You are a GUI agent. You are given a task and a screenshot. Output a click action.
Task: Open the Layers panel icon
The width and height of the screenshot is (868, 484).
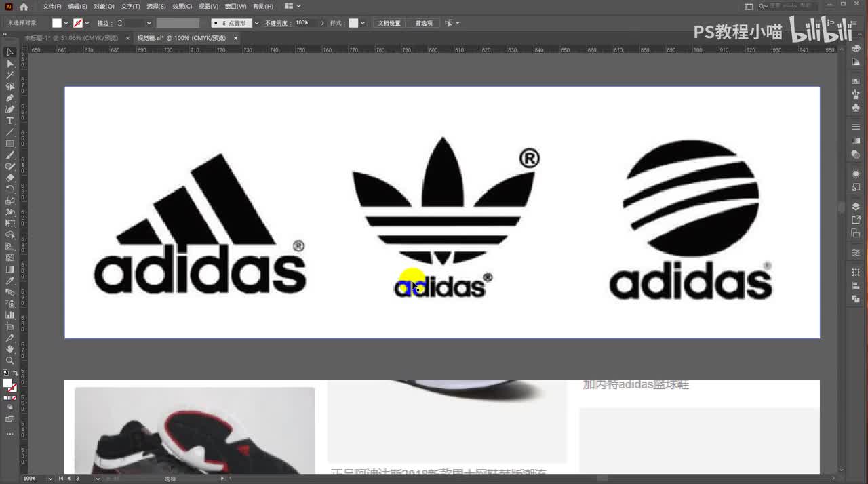(856, 207)
